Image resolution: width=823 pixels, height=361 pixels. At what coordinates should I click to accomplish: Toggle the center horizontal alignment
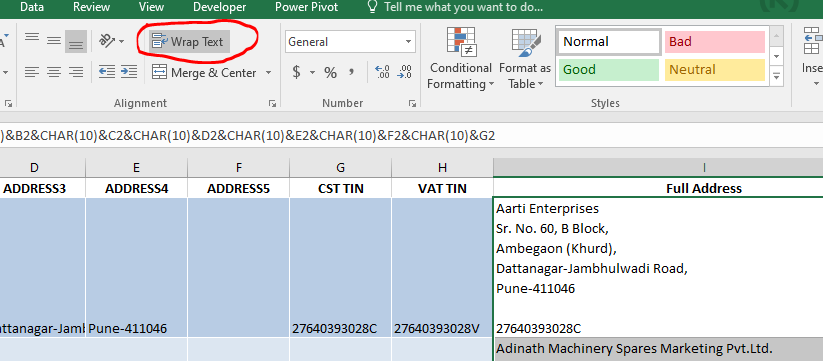tap(54, 72)
